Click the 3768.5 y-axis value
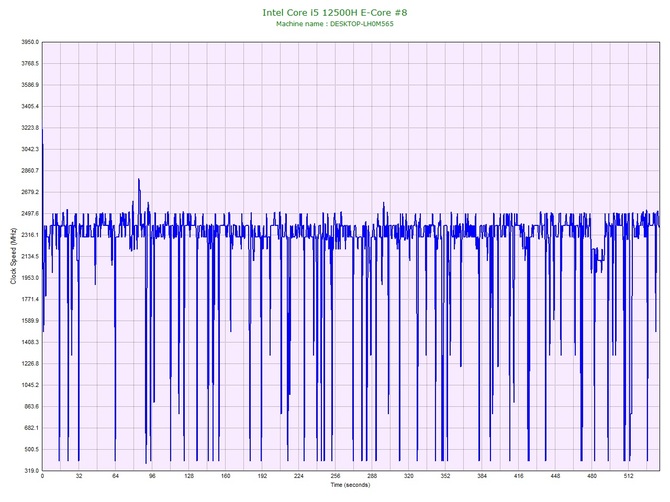670x502 pixels. coord(30,64)
